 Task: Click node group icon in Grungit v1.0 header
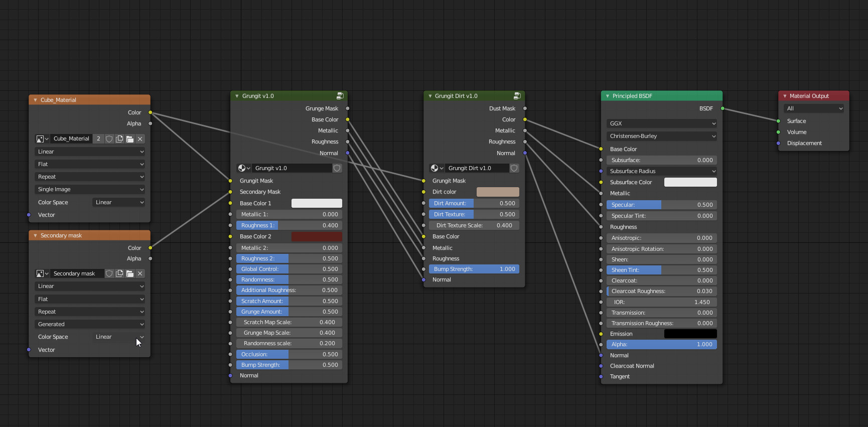[340, 96]
